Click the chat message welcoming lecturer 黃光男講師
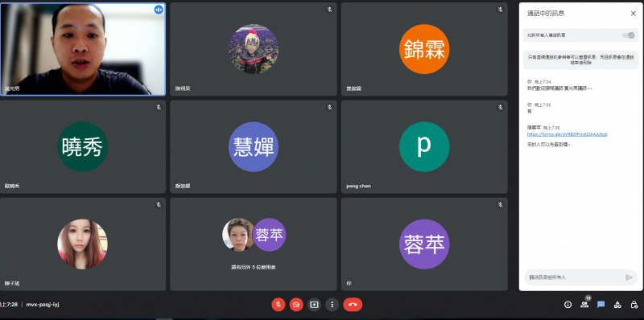Viewport: 644px width, 320px height. [x=559, y=88]
